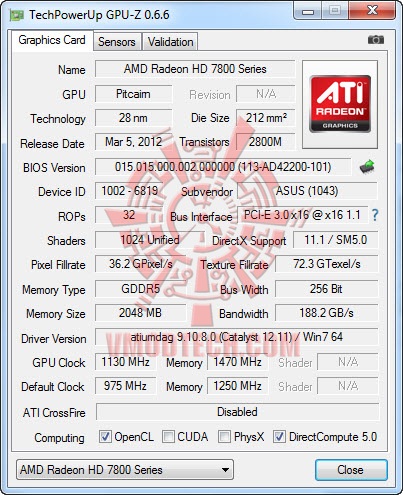Click the Name field showing AMD Radeon
The image size is (403, 495).
[x=195, y=69]
